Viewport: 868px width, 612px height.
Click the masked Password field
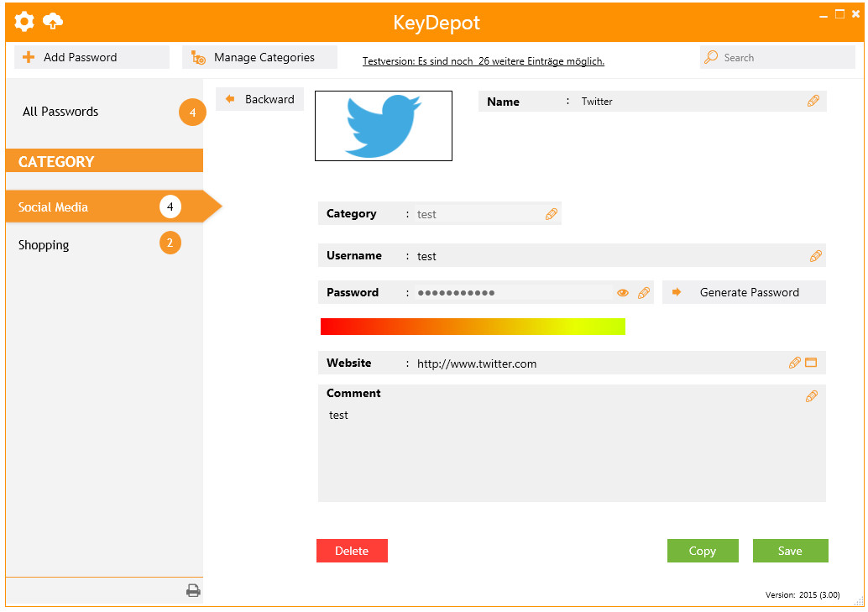514,292
